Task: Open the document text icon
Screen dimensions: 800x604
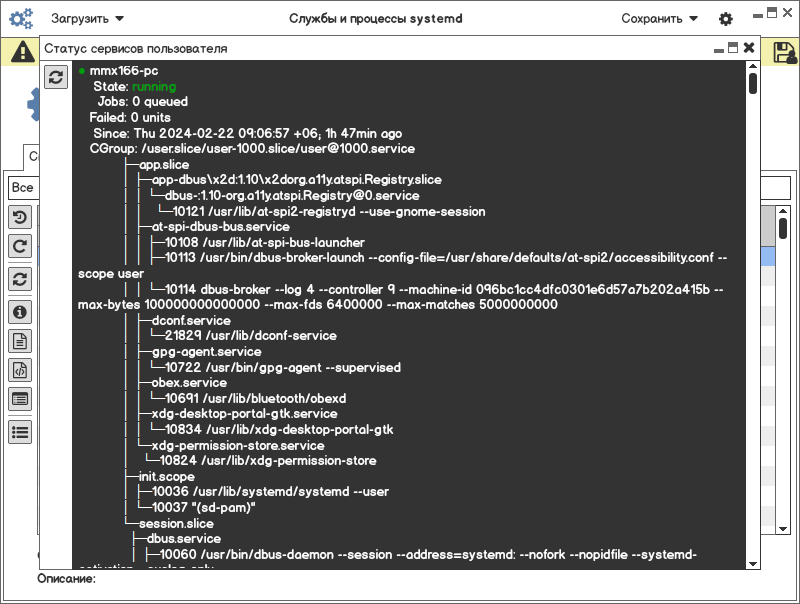Action: click(x=20, y=341)
